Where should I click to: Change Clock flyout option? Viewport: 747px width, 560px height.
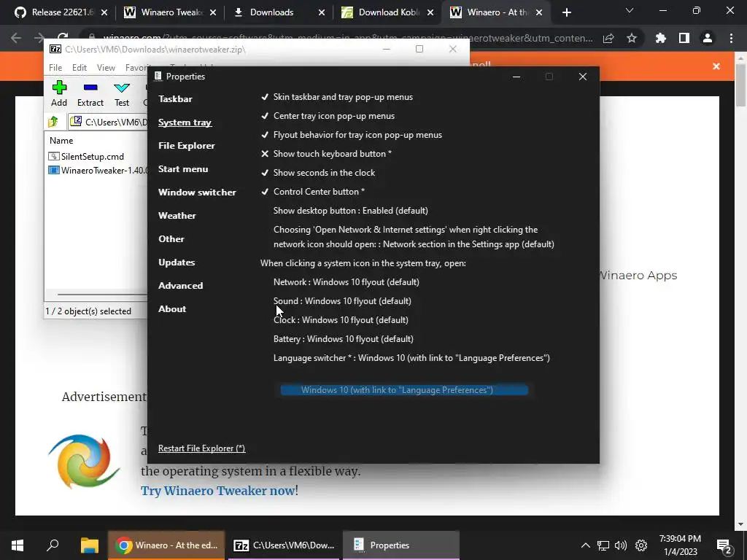(x=341, y=320)
